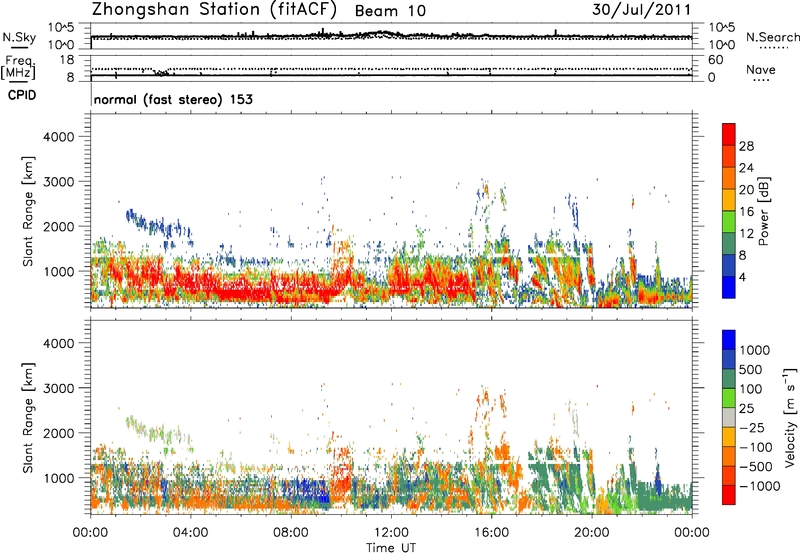Click the CPID label
Image resolution: width=800 pixels, height=554 pixels.
pyautogui.click(x=22, y=95)
